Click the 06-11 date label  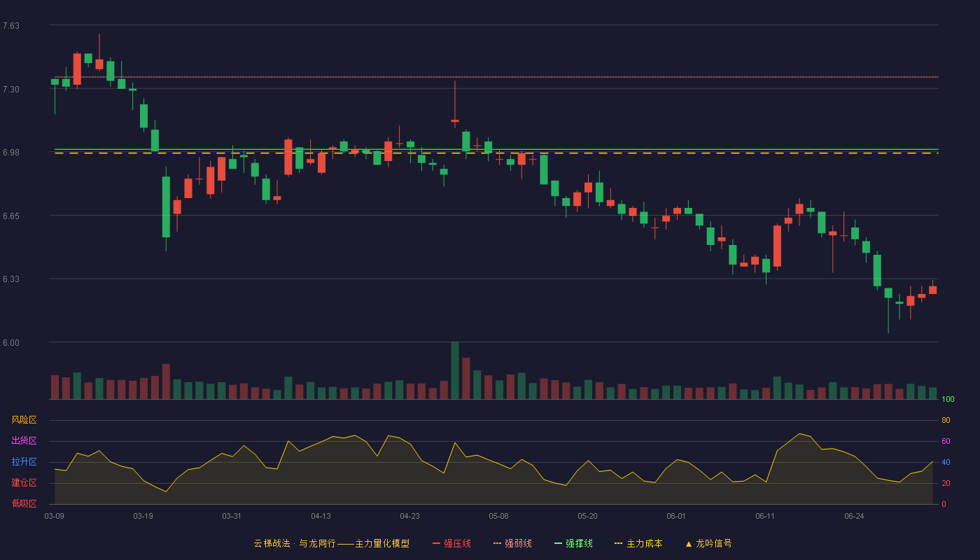pyautogui.click(x=765, y=516)
